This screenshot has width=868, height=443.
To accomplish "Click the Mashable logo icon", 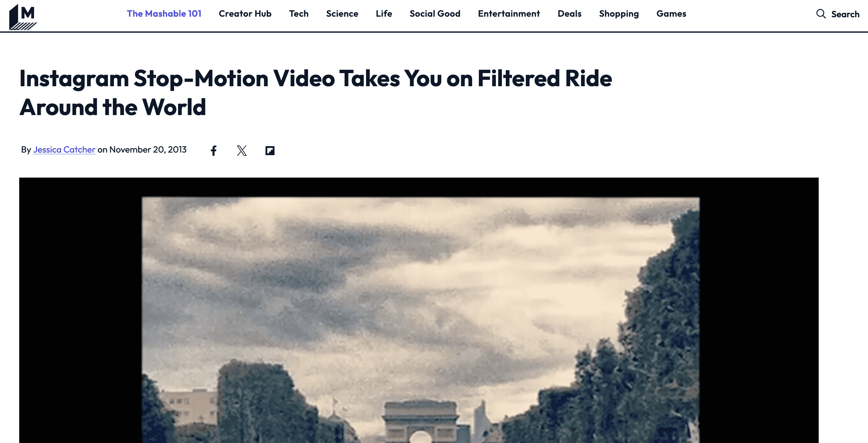I will coord(23,17).
